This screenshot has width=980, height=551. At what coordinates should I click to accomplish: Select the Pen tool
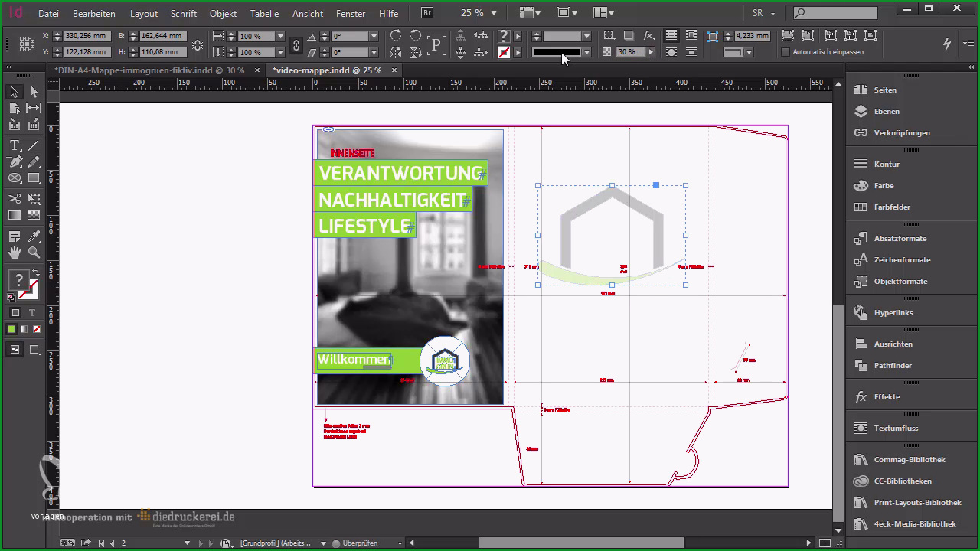pos(15,161)
